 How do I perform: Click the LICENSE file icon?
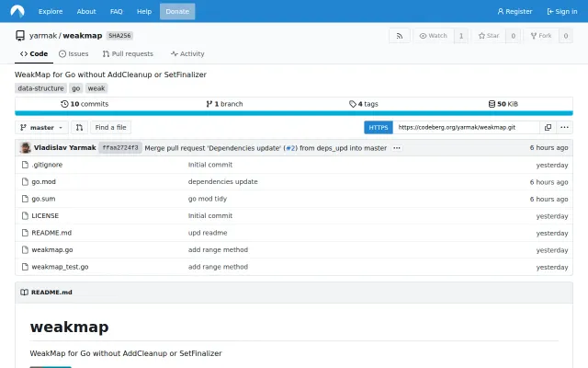25,215
